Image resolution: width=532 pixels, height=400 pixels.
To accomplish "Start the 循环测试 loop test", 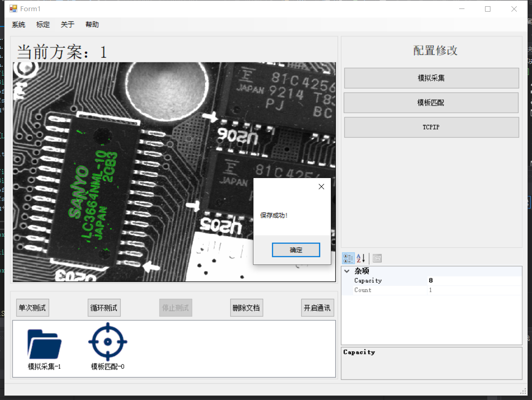I will [x=104, y=308].
